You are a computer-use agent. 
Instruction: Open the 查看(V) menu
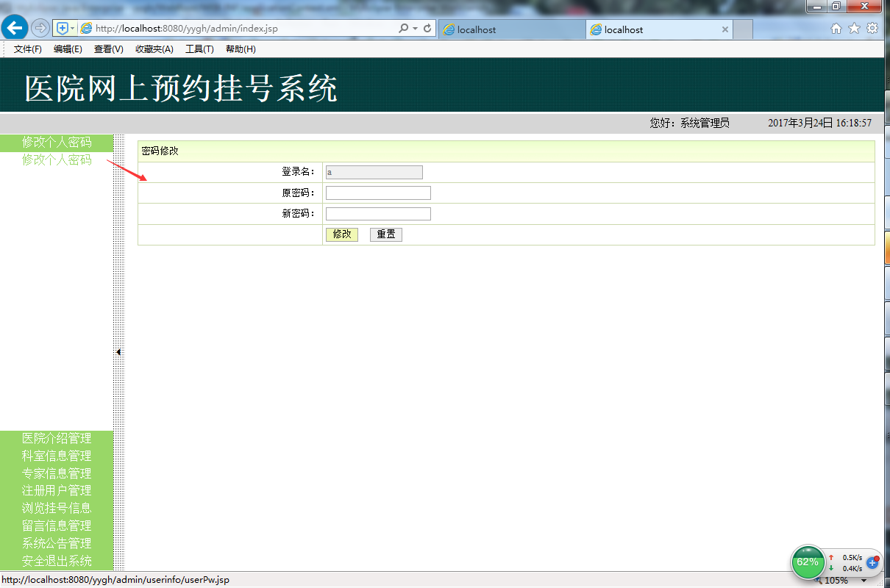click(x=108, y=49)
